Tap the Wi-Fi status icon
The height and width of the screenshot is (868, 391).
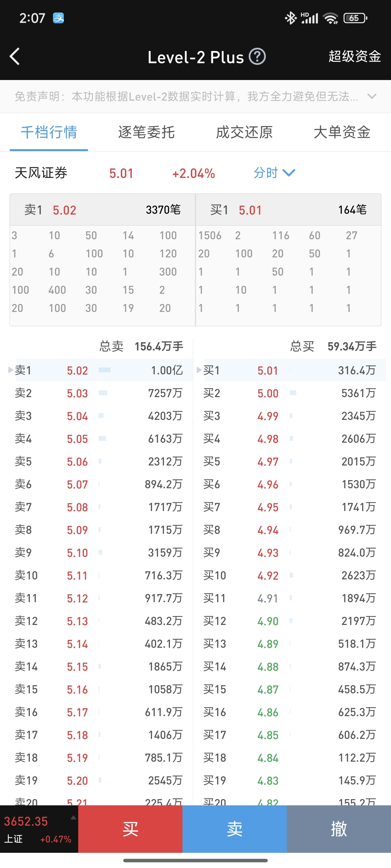[330, 18]
